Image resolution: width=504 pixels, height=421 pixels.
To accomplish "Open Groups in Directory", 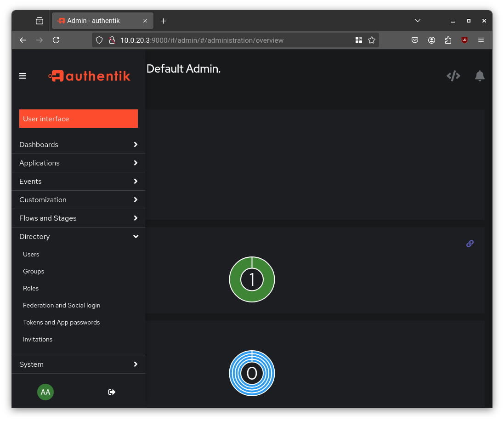I will [34, 271].
